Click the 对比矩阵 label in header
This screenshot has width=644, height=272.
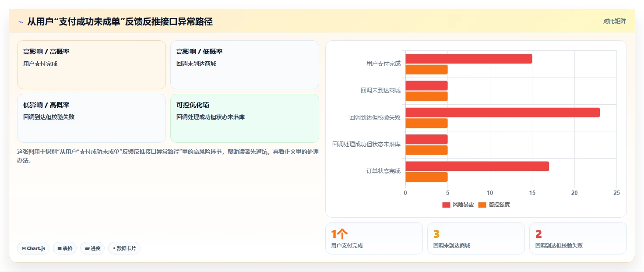[x=615, y=21]
